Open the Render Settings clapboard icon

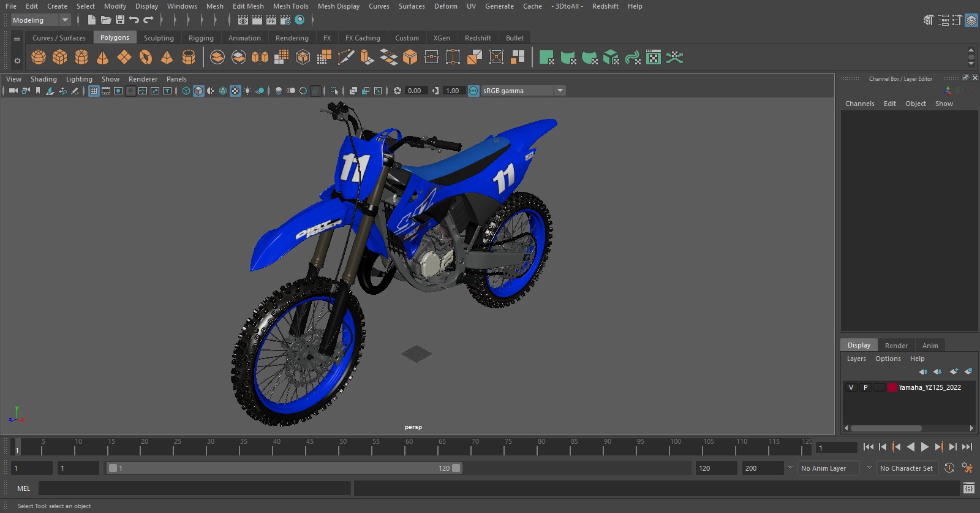click(285, 20)
